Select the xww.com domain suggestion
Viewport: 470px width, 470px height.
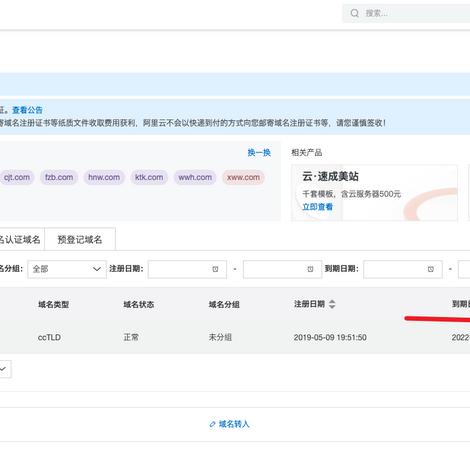pos(243,177)
